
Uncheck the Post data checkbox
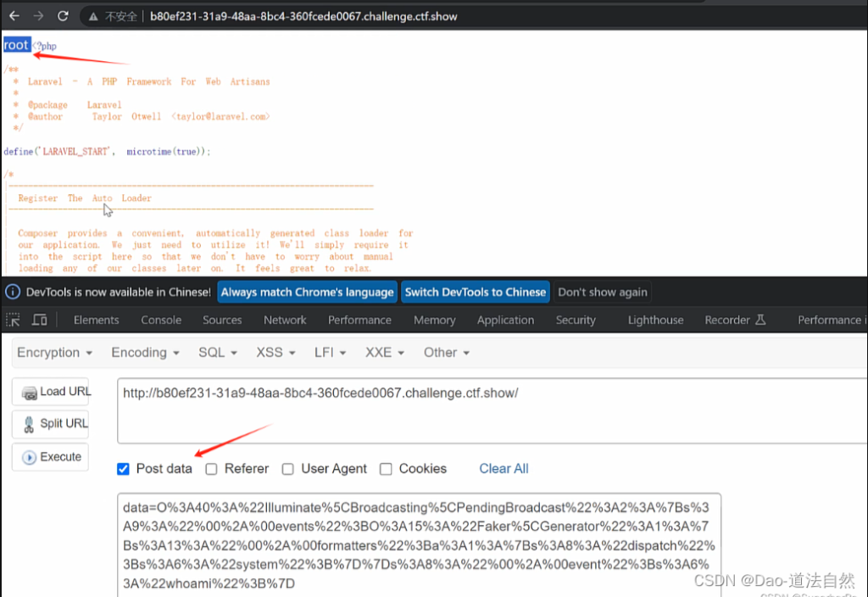click(x=123, y=469)
